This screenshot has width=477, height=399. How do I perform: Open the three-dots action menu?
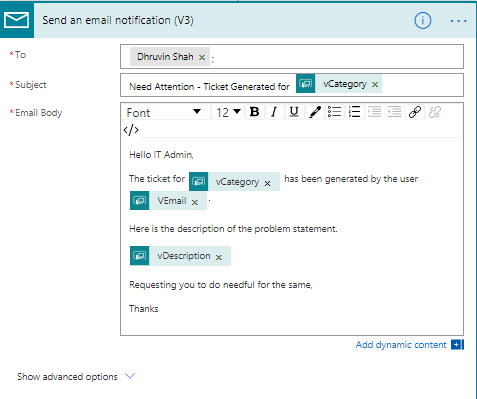tap(458, 21)
